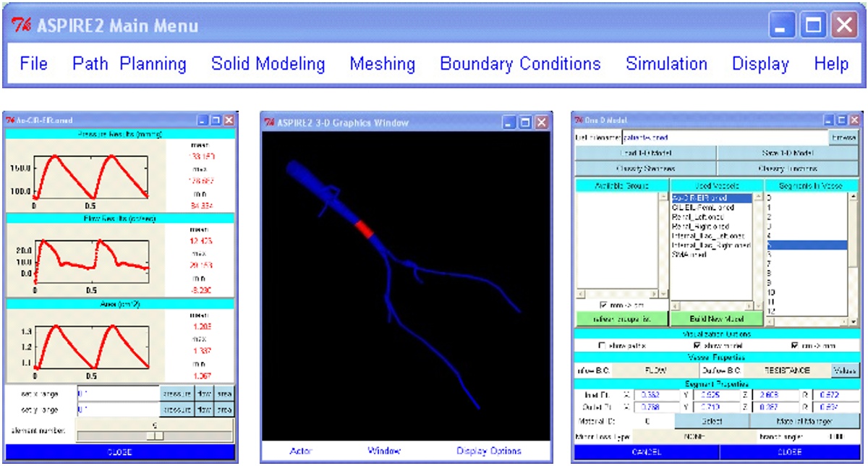
Task: Set x range to pressure
Action: point(178,394)
